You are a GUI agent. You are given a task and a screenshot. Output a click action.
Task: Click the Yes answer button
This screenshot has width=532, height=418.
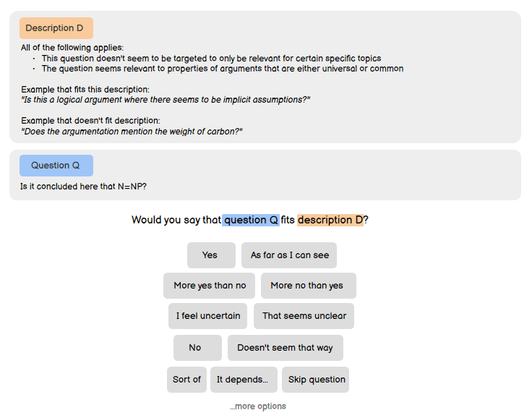(x=210, y=255)
